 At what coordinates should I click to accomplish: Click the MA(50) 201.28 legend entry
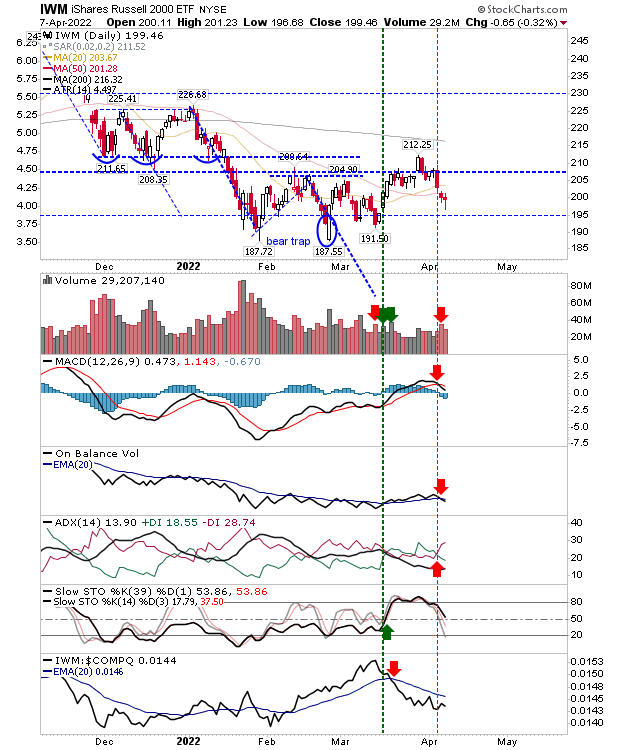(x=80, y=68)
